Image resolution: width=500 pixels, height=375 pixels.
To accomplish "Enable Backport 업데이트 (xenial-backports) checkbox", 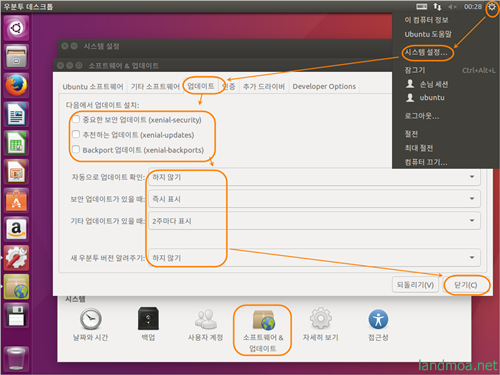I will [x=76, y=149].
